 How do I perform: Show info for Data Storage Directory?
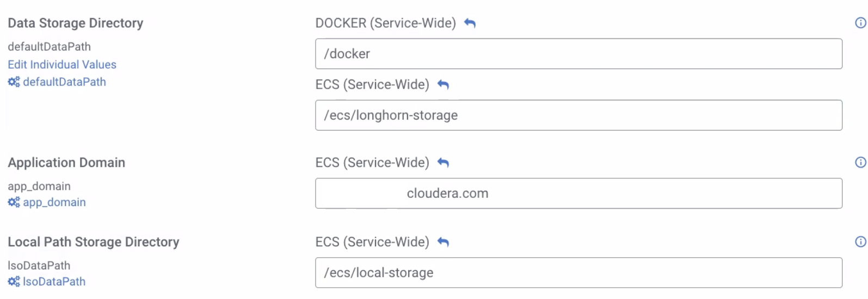pyautogui.click(x=860, y=23)
